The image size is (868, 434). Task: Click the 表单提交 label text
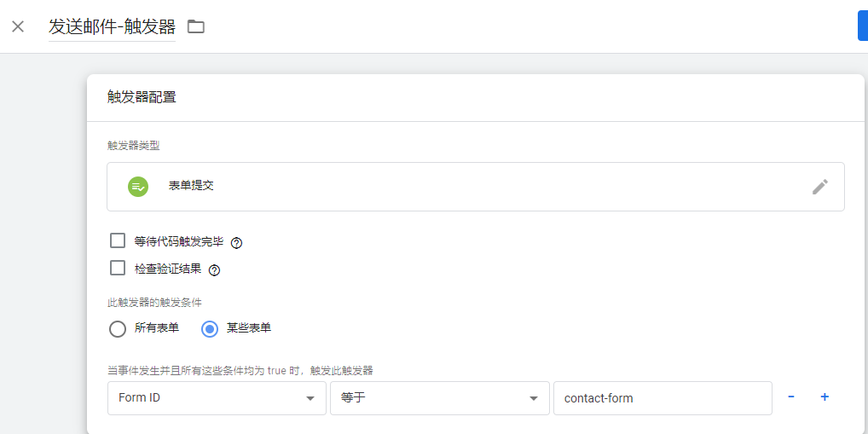[191, 186]
